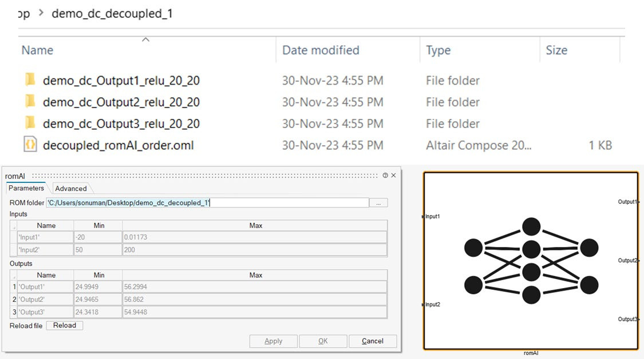Browse for ROM folder with ellipsis button
644x359 pixels.
click(378, 203)
